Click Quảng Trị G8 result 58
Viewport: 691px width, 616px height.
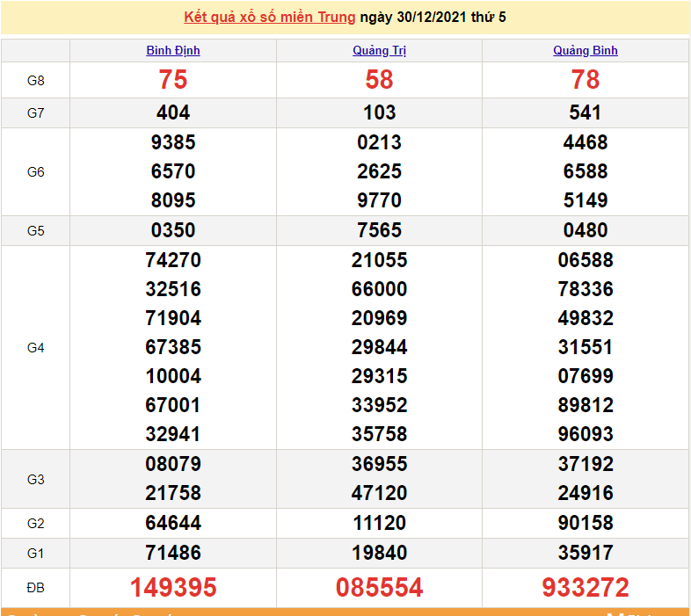[379, 80]
